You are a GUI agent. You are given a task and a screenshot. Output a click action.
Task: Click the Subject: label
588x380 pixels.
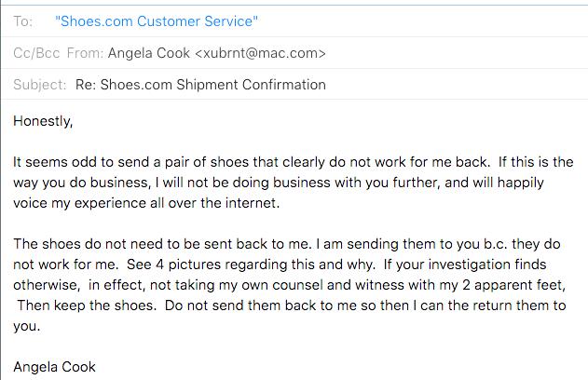(x=40, y=85)
